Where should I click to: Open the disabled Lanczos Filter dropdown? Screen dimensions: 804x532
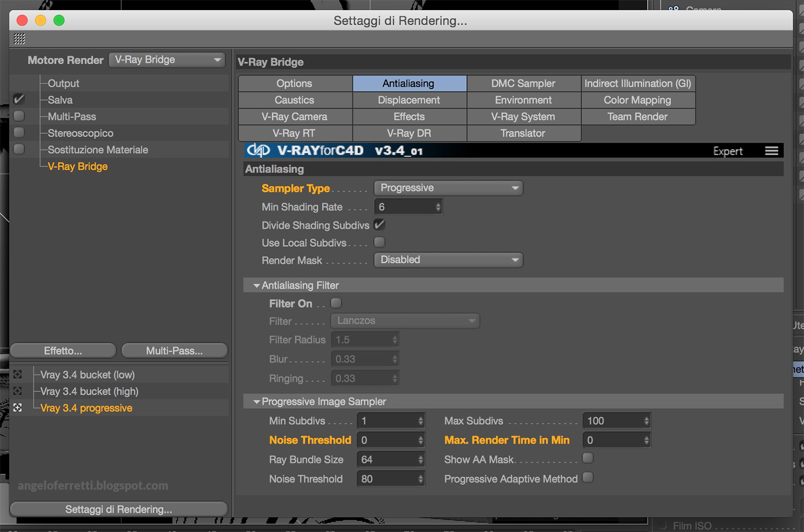pyautogui.click(x=405, y=321)
